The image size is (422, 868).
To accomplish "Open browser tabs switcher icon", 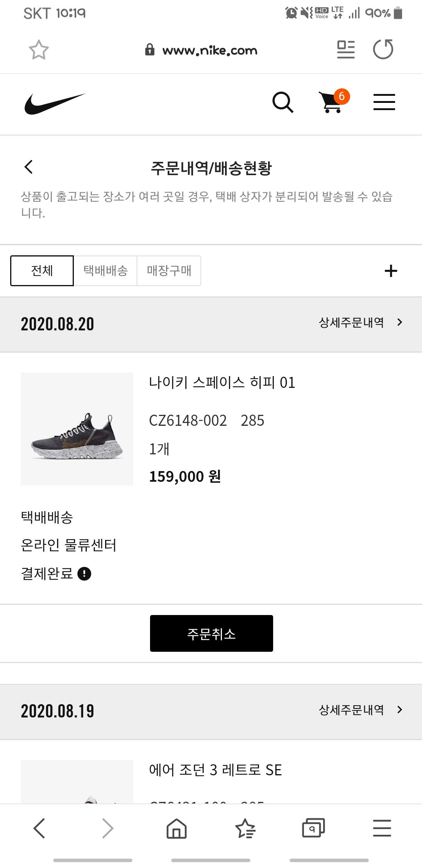I will tap(313, 828).
